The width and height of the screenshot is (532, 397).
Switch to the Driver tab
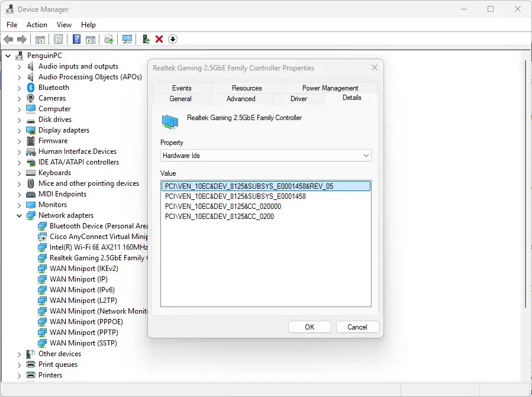(299, 99)
